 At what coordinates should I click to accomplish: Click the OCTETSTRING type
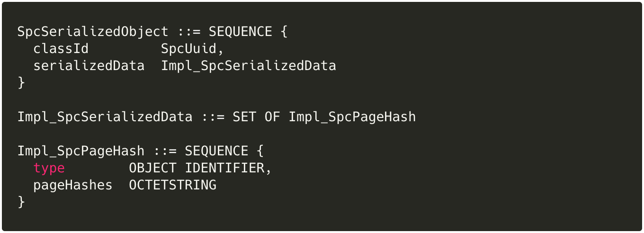point(172,185)
